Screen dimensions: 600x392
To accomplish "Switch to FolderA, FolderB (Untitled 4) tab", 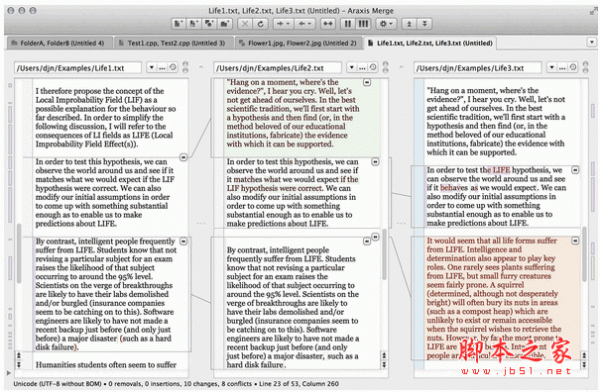I will tap(60, 43).
